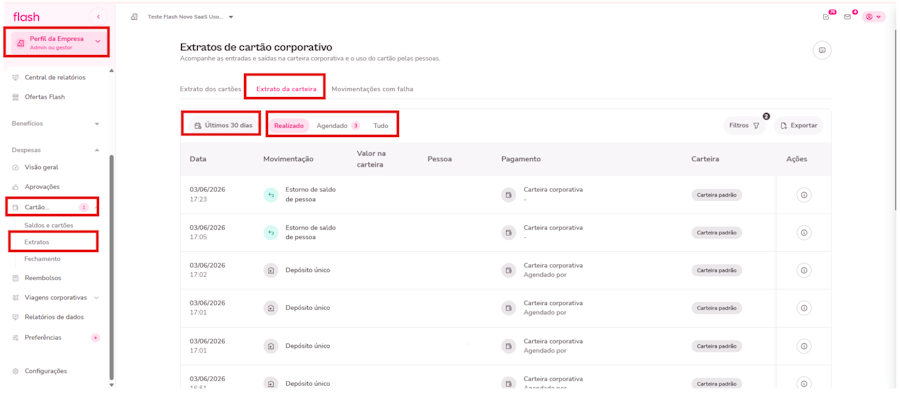
Task: Open the Últimos 30 dias date filter
Action: [223, 125]
